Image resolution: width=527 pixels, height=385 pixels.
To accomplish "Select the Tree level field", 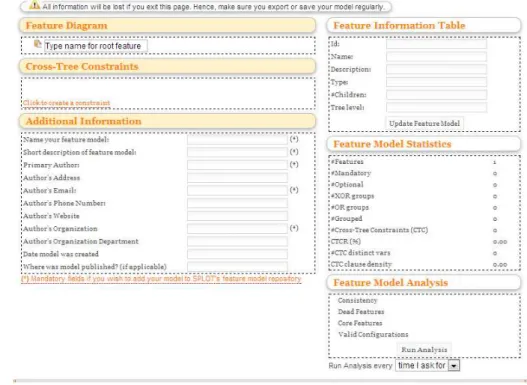I will 436,108.
